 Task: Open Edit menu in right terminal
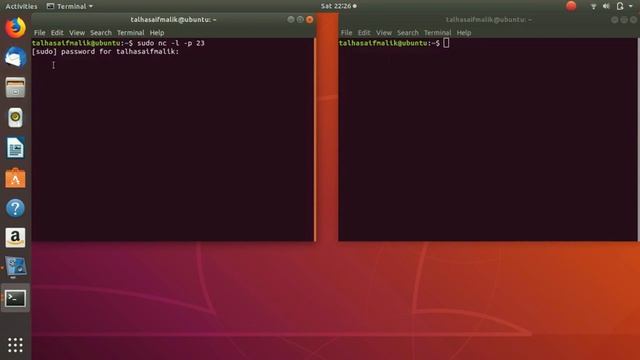point(364,33)
